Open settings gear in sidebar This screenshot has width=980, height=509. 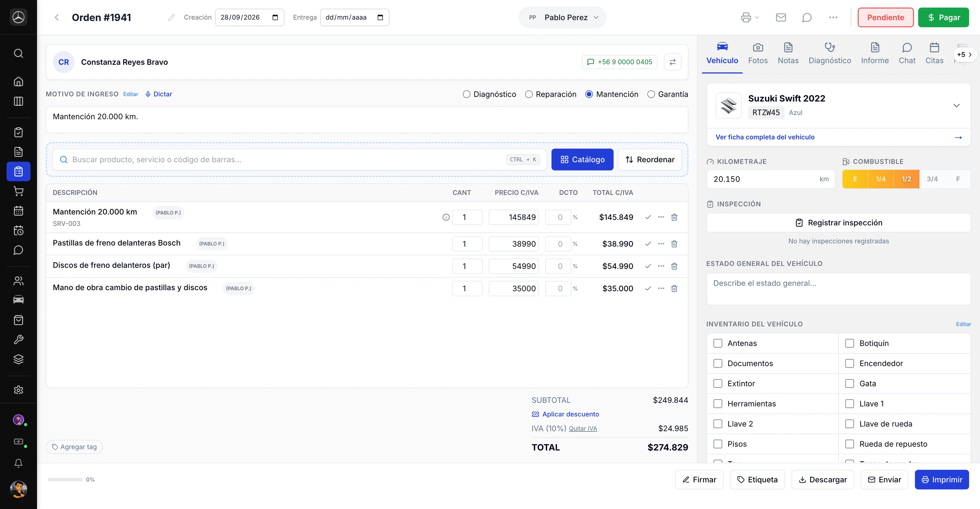click(x=18, y=390)
